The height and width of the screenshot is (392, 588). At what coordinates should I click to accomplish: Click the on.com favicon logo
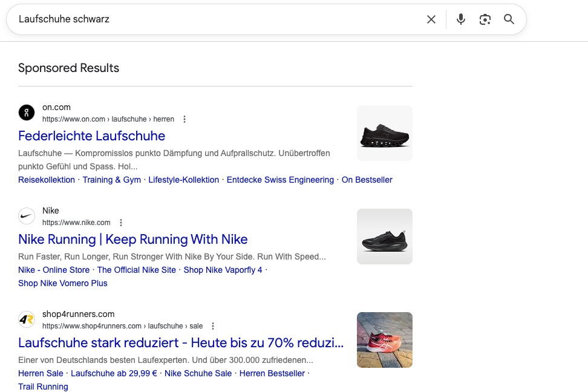pos(27,113)
